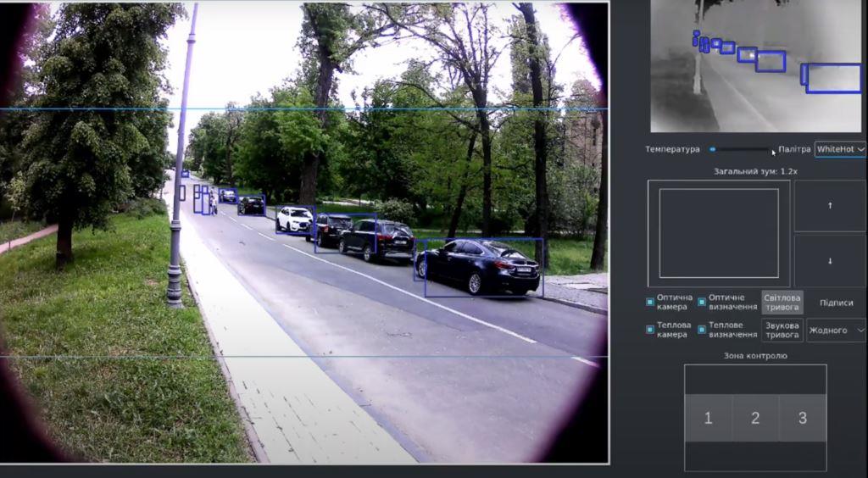Select control zone 1
The height and width of the screenshot is (478, 868).
tap(708, 418)
